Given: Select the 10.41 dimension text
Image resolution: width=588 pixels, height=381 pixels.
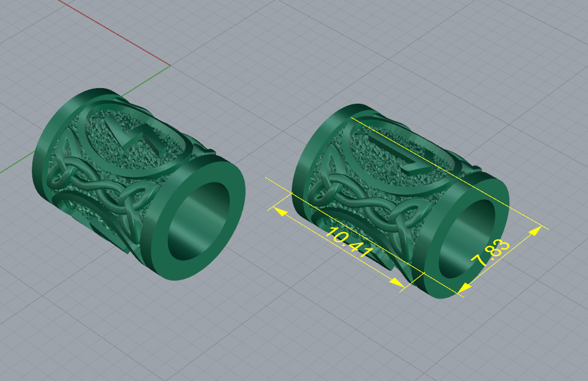Looking at the screenshot, I should click(349, 242).
